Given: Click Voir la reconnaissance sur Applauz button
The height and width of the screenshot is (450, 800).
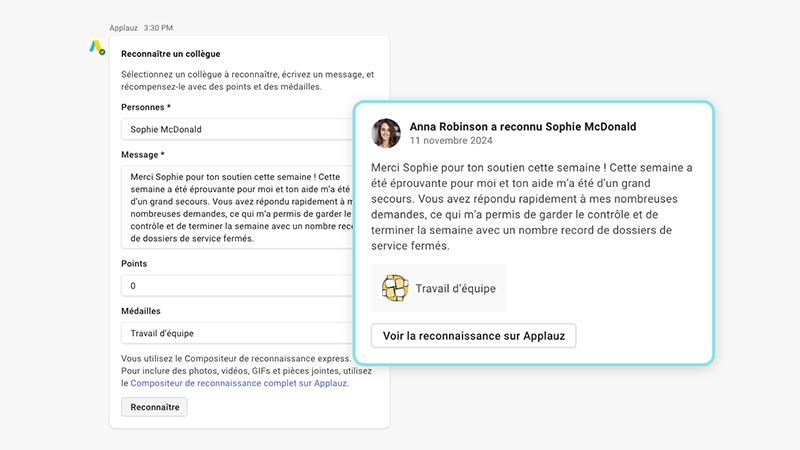Looking at the screenshot, I should pos(473,336).
